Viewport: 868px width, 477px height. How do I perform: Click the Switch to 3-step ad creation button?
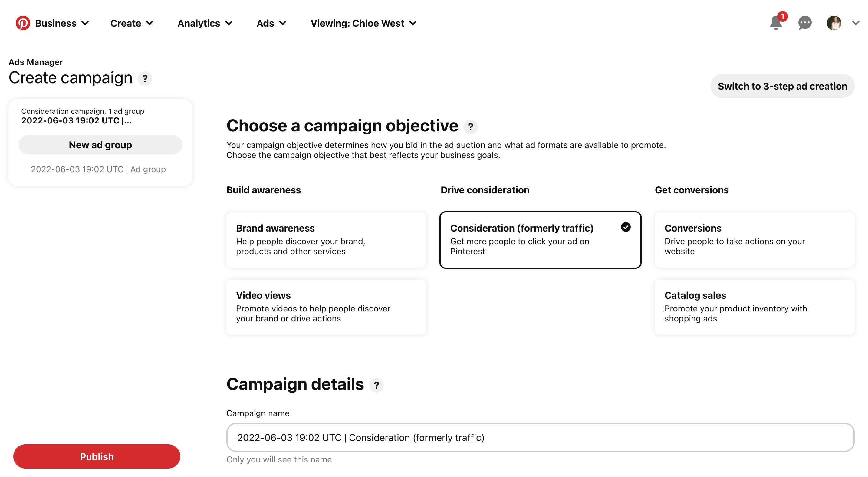click(782, 86)
